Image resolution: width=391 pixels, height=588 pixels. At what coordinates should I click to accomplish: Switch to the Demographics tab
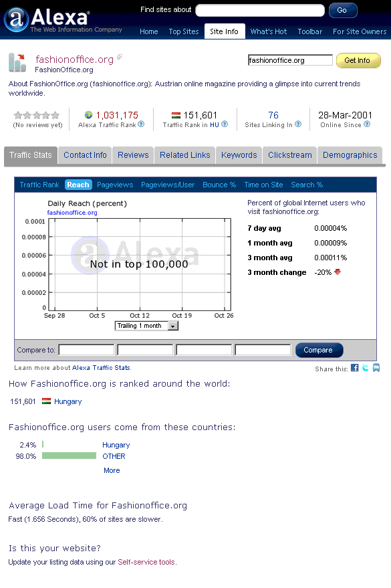click(350, 155)
